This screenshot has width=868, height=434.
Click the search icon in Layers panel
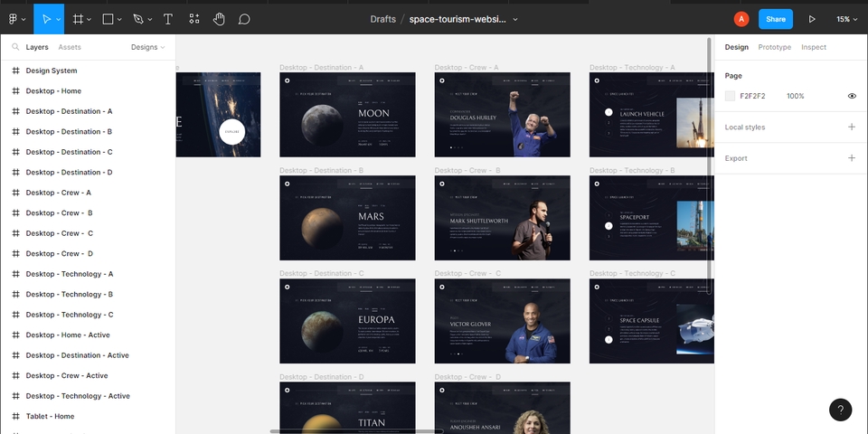pyautogui.click(x=15, y=47)
